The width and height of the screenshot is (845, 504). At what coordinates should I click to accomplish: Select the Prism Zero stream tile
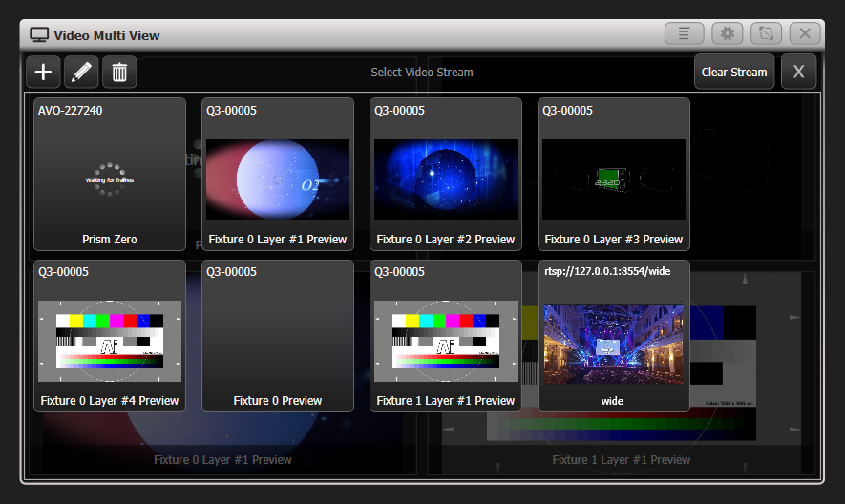pyautogui.click(x=110, y=174)
